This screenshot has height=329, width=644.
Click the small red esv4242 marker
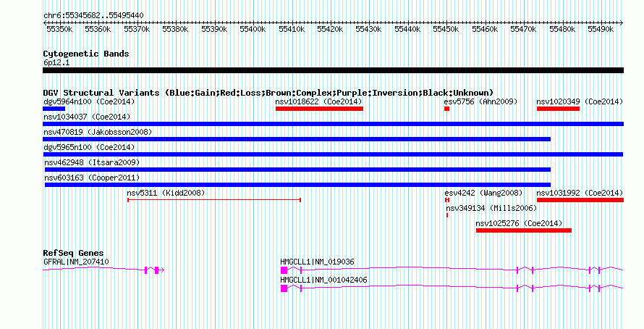[x=447, y=200]
